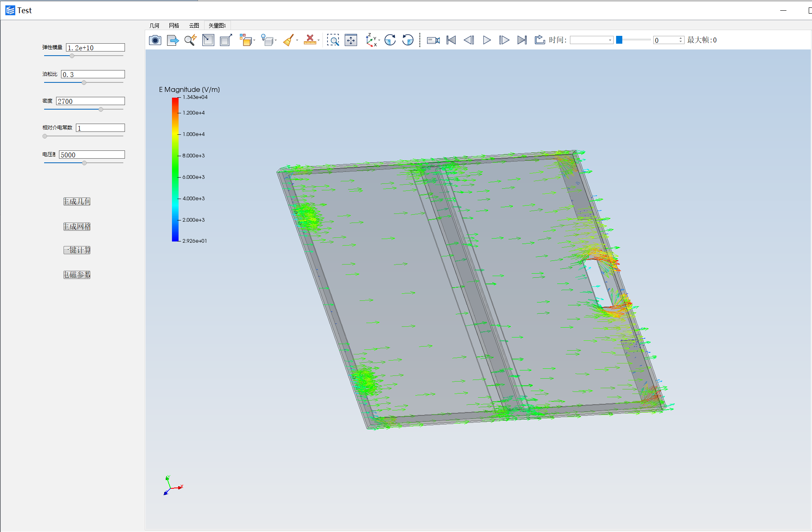Activate the zoom-to-box selection tool
Viewport: 812px width, 532px height.
pos(333,40)
